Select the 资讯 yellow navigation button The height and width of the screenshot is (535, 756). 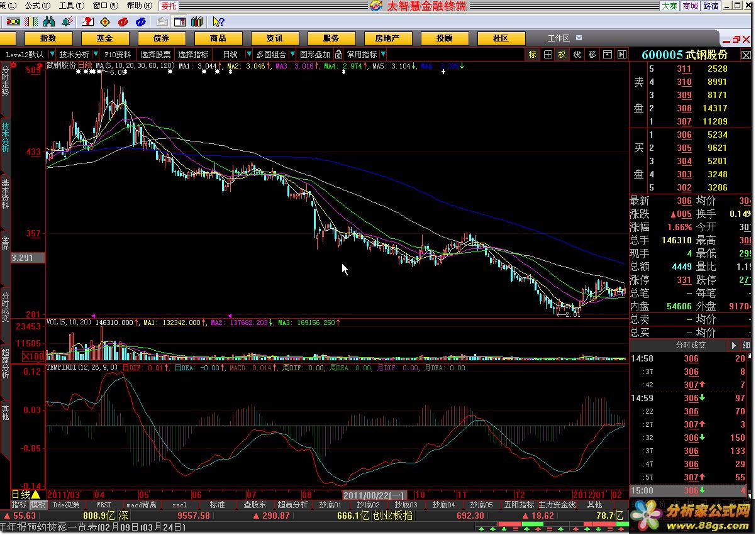click(274, 38)
